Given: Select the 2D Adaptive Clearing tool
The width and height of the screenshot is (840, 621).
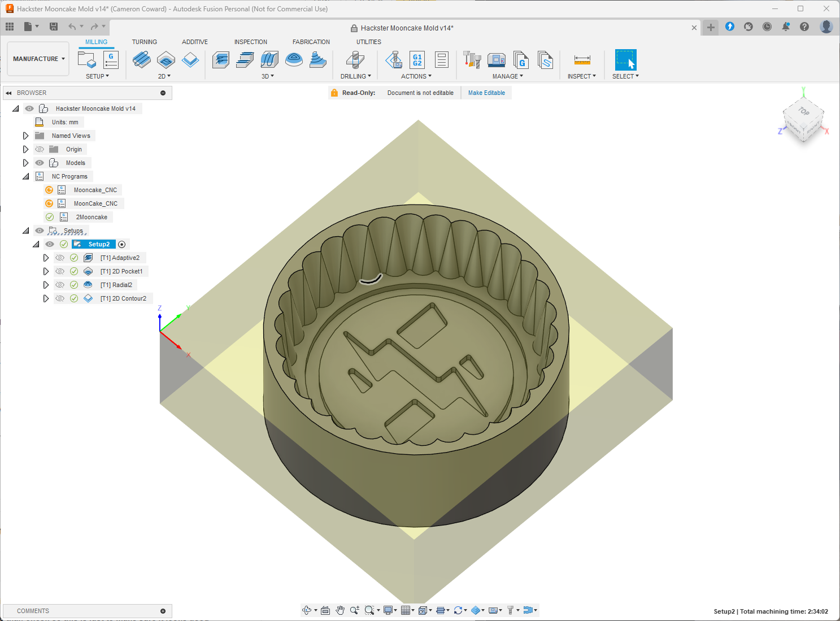Looking at the screenshot, I should pyautogui.click(x=141, y=59).
